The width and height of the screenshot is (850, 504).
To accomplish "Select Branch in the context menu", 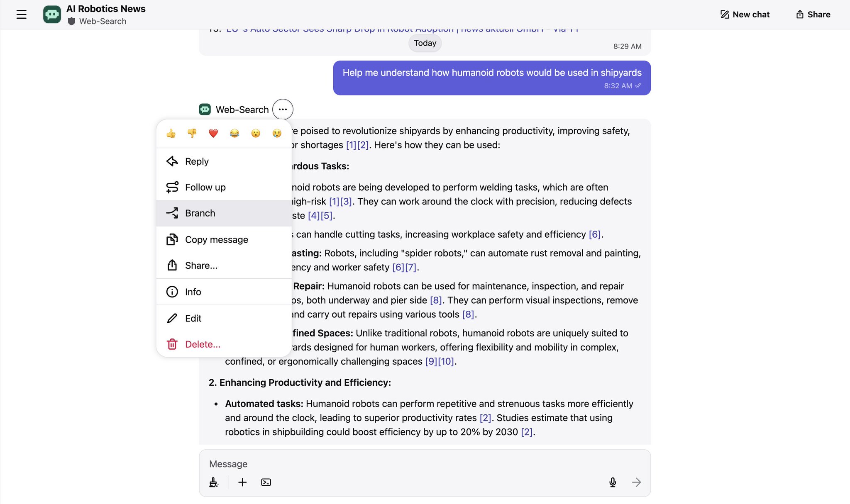I will pos(224,213).
